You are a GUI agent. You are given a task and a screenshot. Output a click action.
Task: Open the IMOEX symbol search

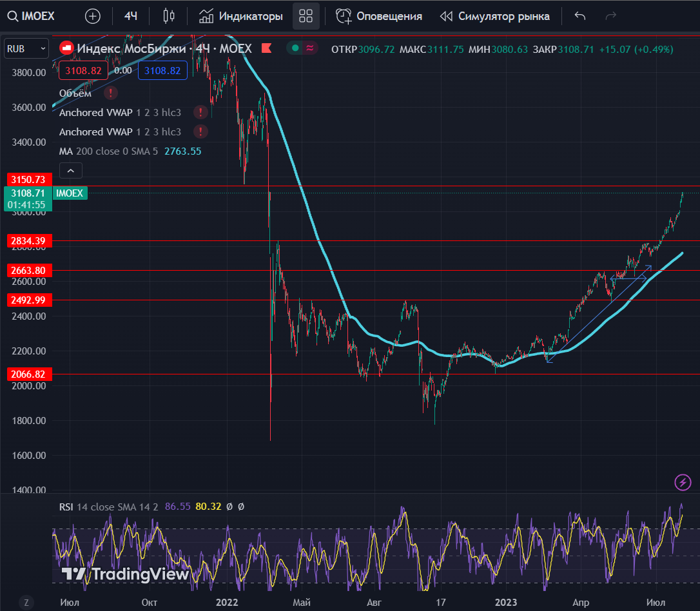[31, 17]
